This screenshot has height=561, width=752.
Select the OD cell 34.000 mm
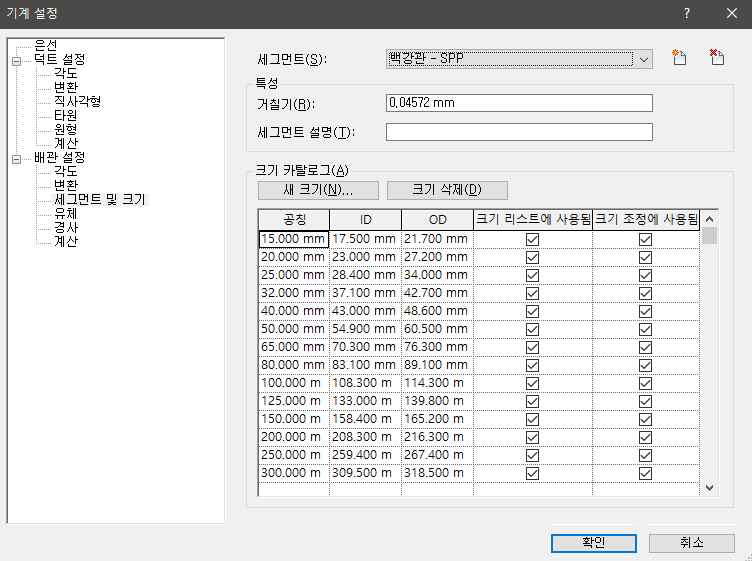(x=437, y=275)
